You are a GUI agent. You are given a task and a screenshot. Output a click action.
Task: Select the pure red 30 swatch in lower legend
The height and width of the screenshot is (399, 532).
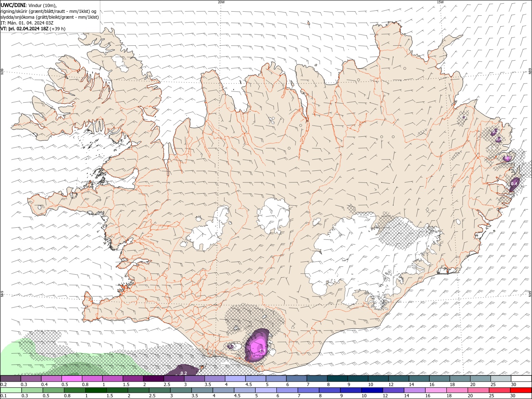pos(520,390)
